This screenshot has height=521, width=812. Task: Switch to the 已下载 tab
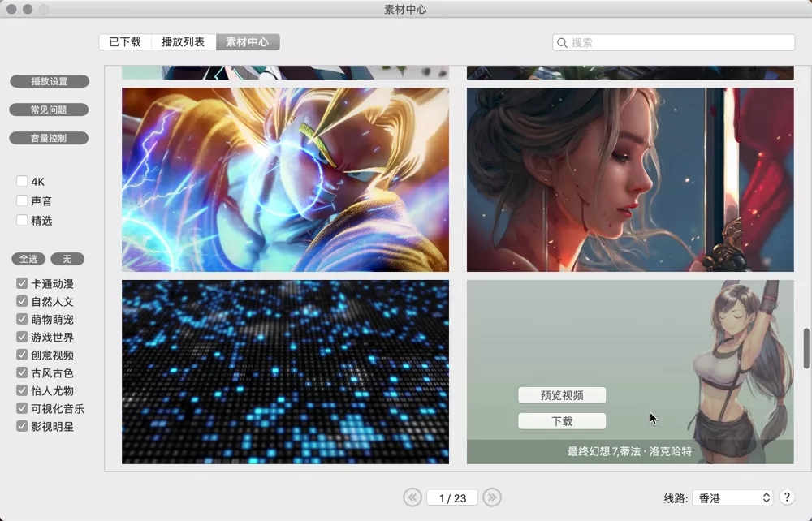[x=125, y=42]
